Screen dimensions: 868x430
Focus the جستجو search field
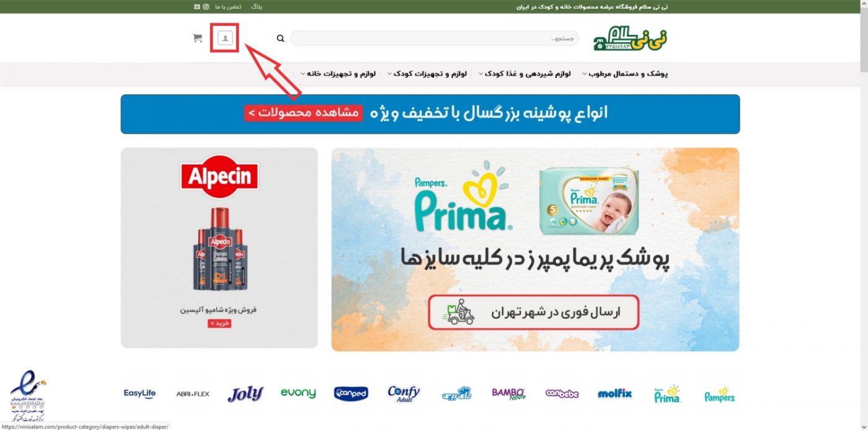pos(435,38)
